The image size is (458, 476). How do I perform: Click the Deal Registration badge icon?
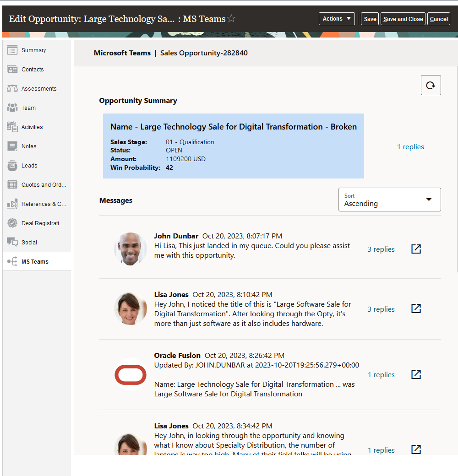point(12,223)
